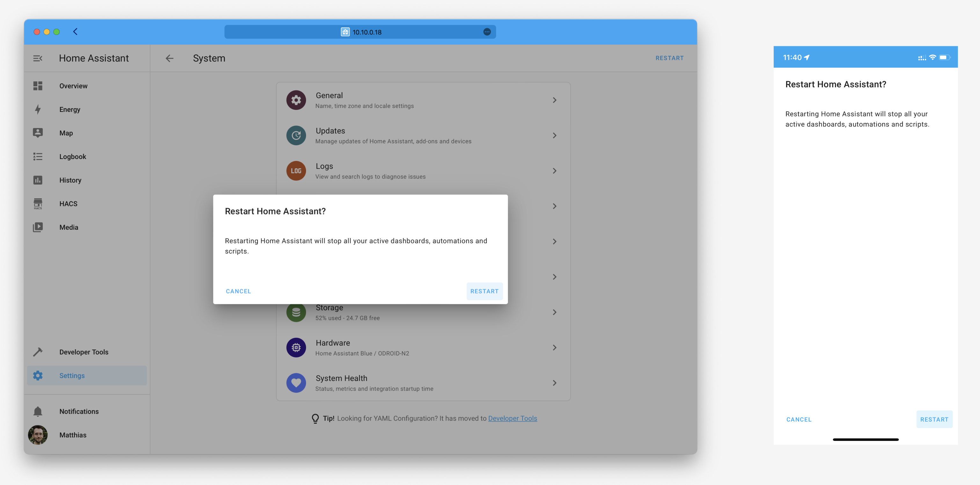Click the Energy lightning bolt icon
Image resolution: width=980 pixels, height=485 pixels.
point(38,109)
